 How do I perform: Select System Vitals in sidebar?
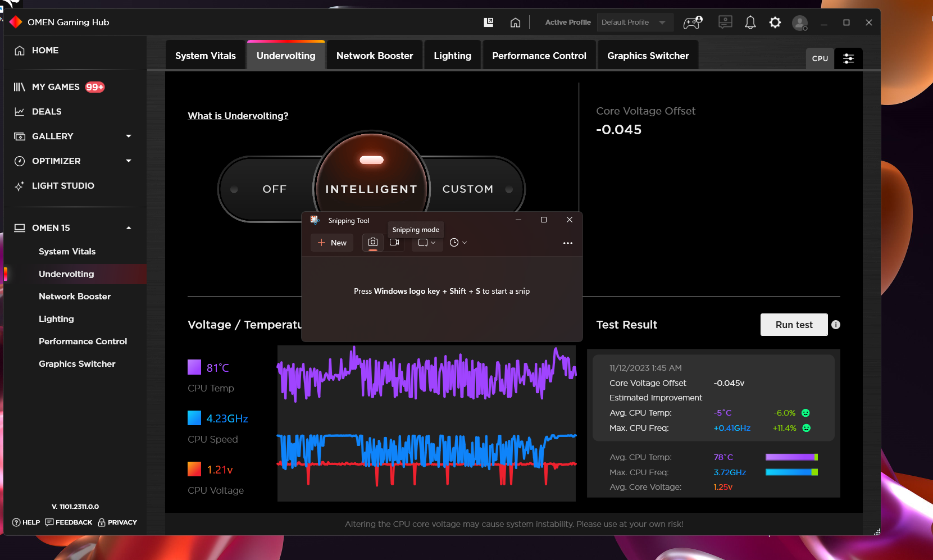(x=67, y=252)
